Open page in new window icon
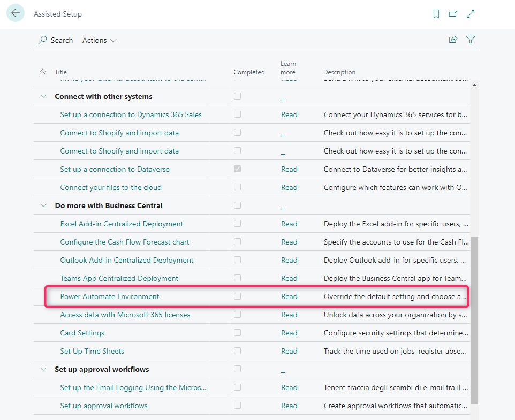The image size is (515, 420). (x=453, y=14)
